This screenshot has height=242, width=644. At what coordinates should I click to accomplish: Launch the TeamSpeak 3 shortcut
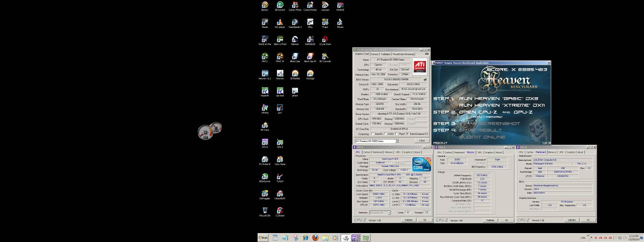pos(295,23)
